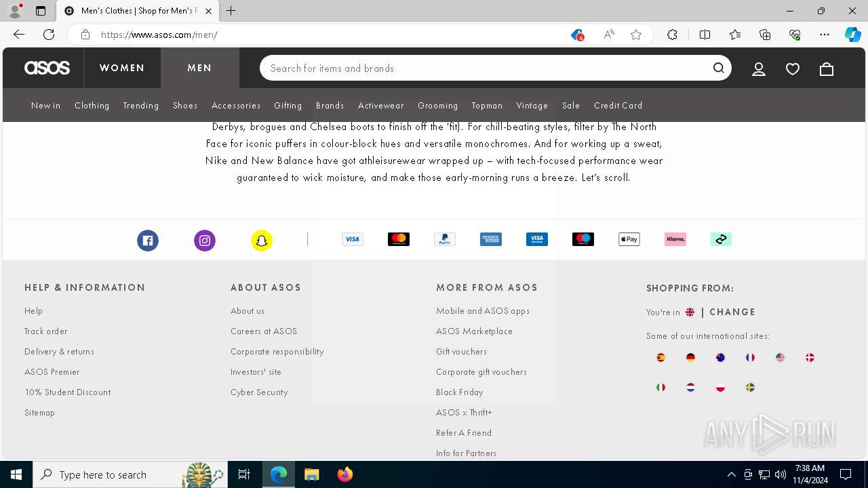This screenshot has height=488, width=868.
Task: Select the Denmark flag site
Action: (810, 358)
